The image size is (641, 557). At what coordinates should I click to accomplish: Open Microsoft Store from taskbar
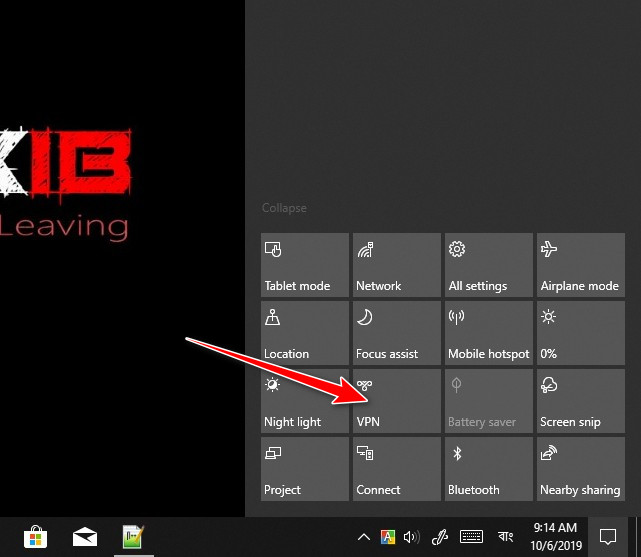36,537
